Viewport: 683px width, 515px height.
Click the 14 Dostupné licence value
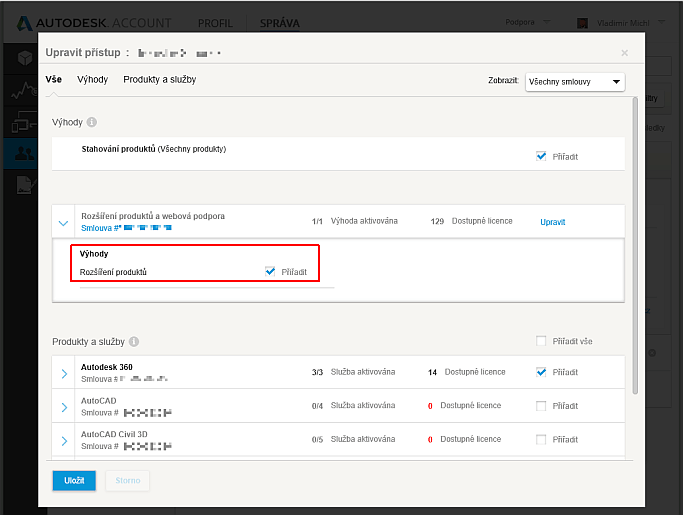(467, 372)
